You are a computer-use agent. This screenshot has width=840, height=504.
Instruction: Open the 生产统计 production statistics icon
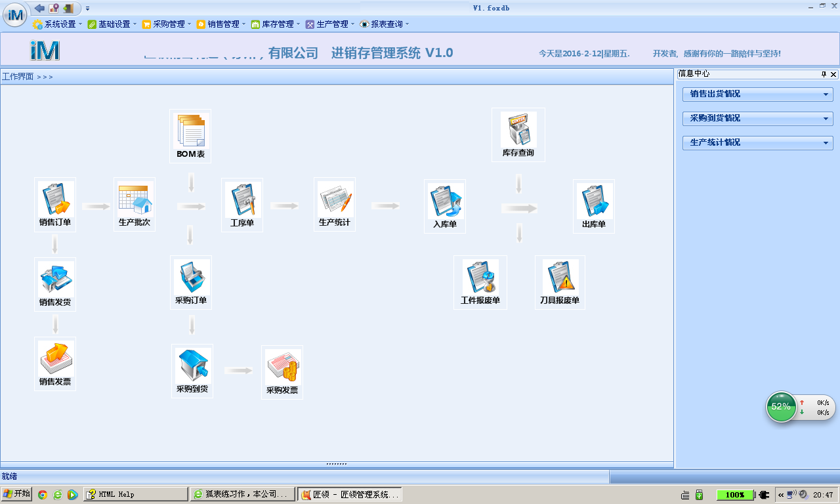point(335,200)
